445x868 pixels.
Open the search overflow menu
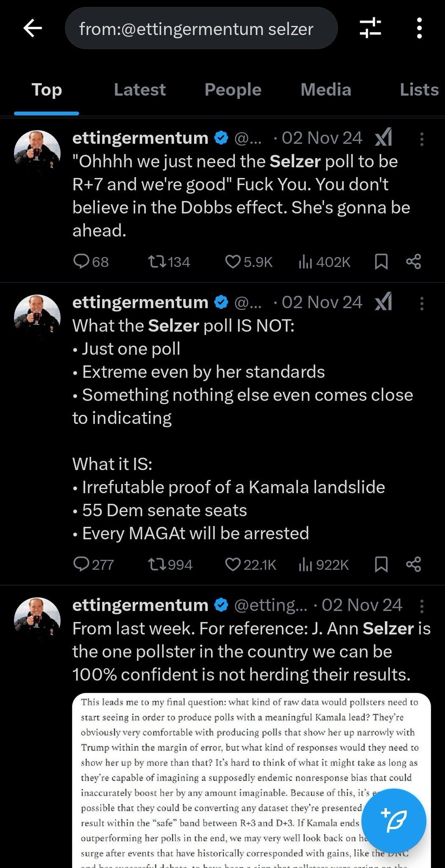tap(419, 29)
